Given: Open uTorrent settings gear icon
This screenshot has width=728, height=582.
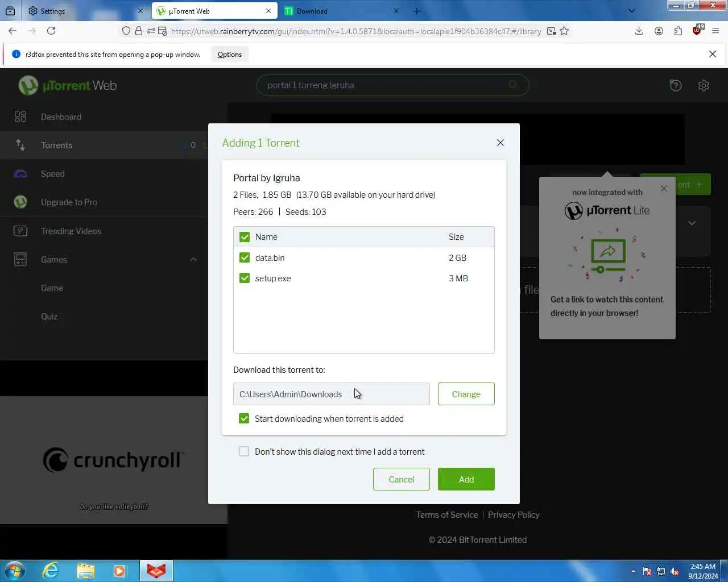Looking at the screenshot, I should [704, 85].
